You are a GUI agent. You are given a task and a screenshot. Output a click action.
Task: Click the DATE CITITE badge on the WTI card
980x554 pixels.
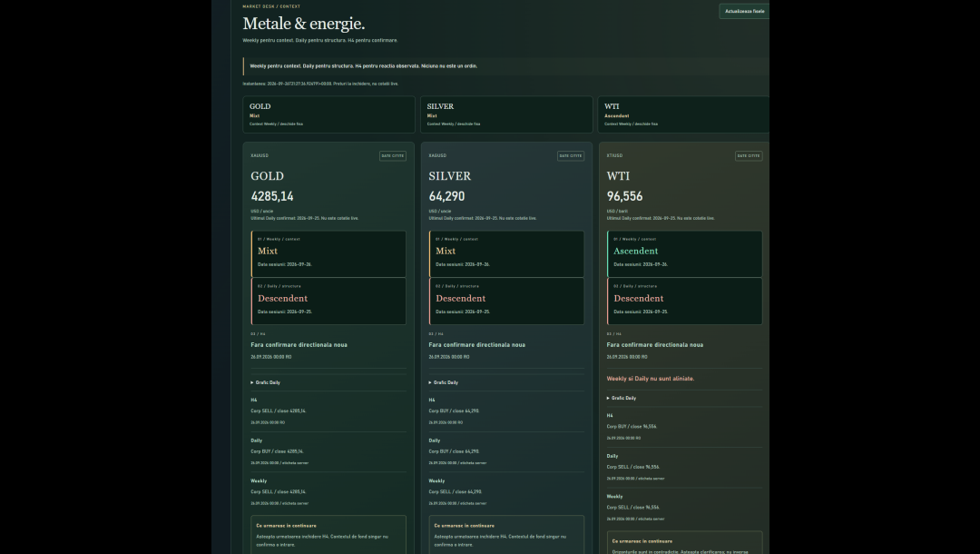click(749, 155)
